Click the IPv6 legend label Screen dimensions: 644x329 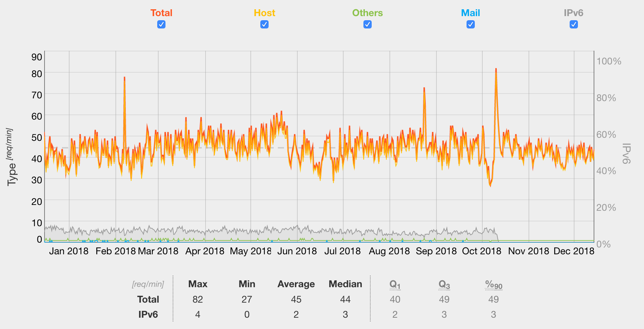click(x=574, y=13)
